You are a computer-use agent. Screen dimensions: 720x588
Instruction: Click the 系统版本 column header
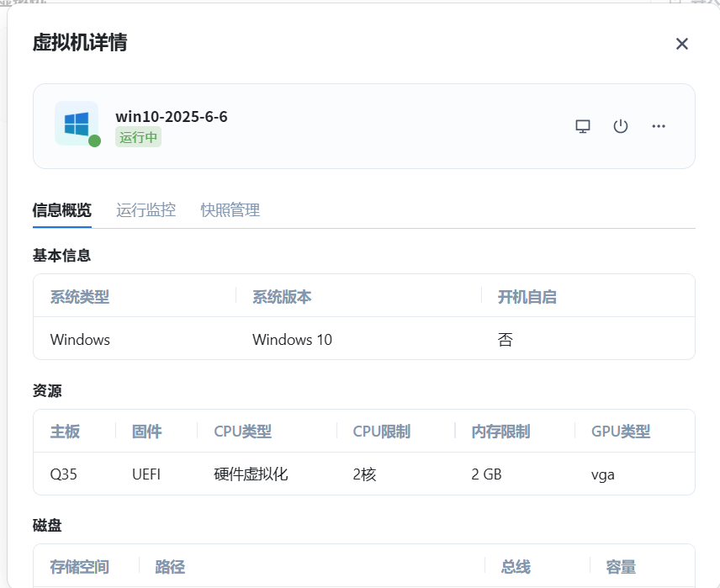click(282, 297)
